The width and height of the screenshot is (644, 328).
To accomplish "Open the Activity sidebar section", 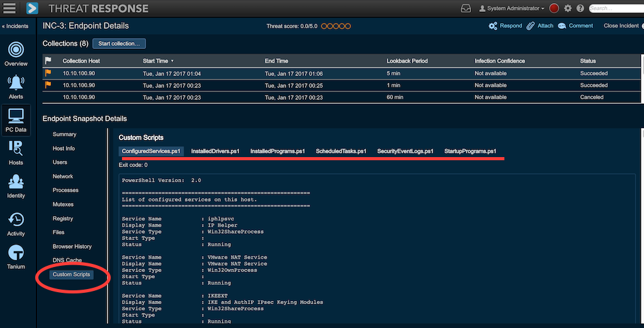I will coord(16,224).
